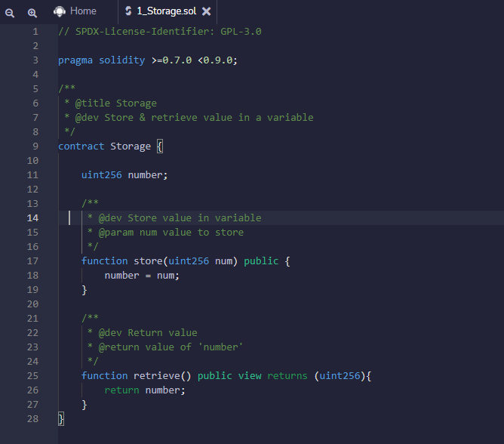Click the SPDX-License-Identifier comment line
This screenshot has width=504, height=444.
point(160,32)
